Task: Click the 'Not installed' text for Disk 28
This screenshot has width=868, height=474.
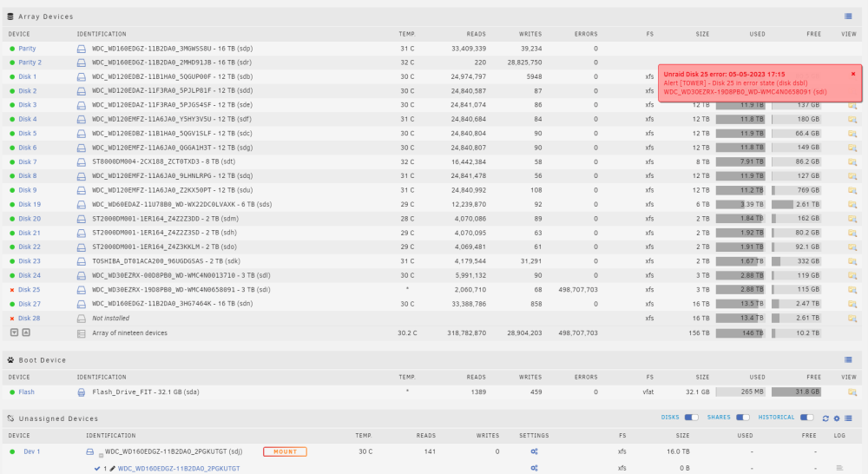Action: point(111,319)
